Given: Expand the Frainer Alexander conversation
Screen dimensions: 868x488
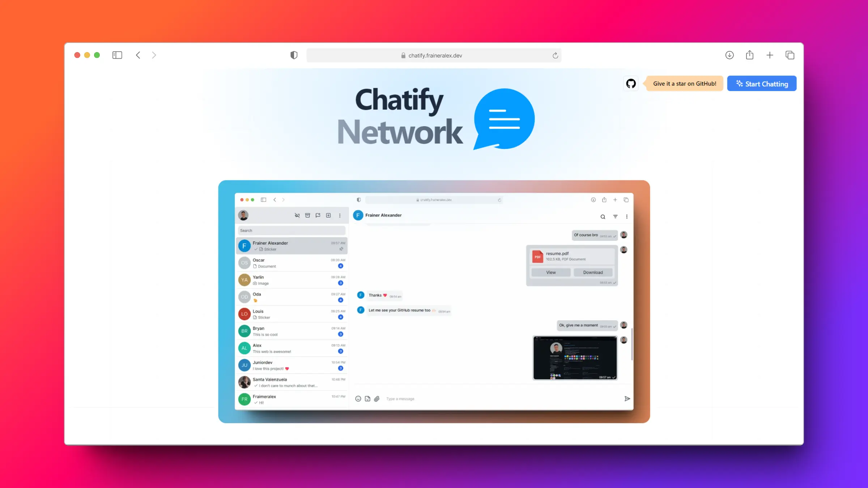Looking at the screenshot, I should (x=291, y=245).
